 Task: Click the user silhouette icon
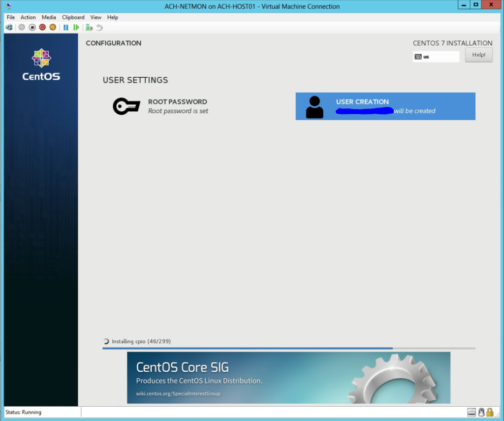coord(315,107)
